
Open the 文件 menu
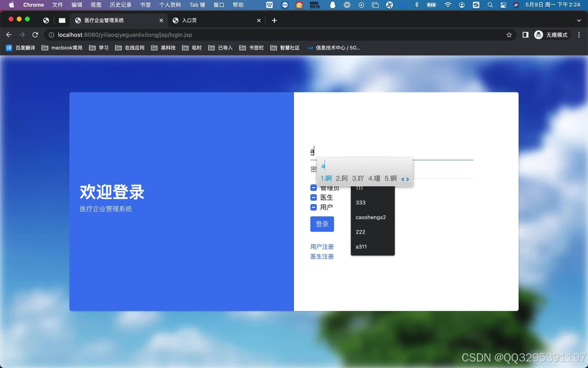click(58, 5)
